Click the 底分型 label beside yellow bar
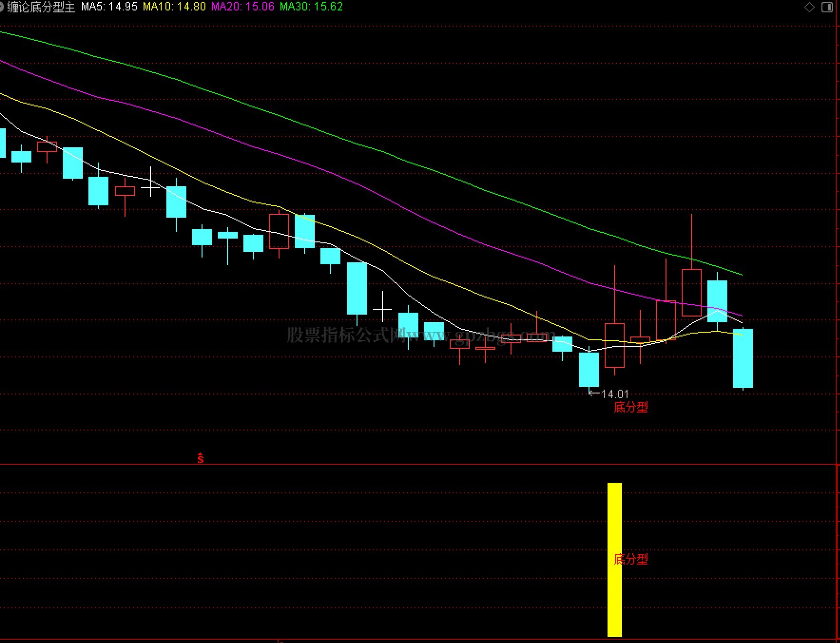840x643 pixels. [x=631, y=559]
